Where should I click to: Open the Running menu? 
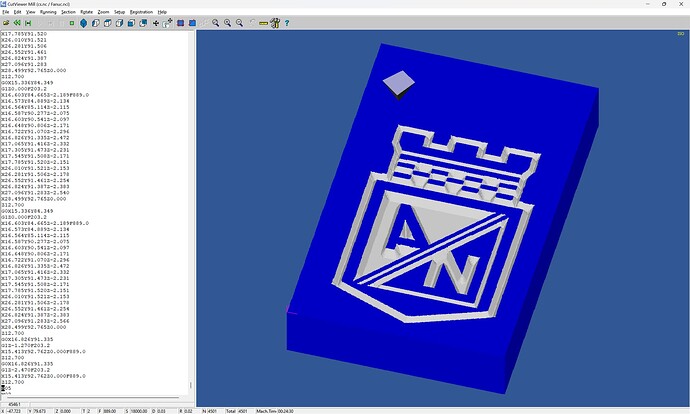[x=48, y=12]
